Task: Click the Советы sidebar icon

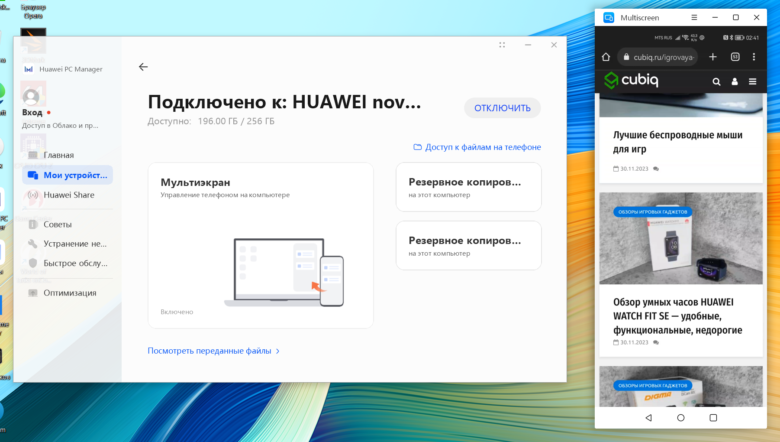Action: (33, 224)
